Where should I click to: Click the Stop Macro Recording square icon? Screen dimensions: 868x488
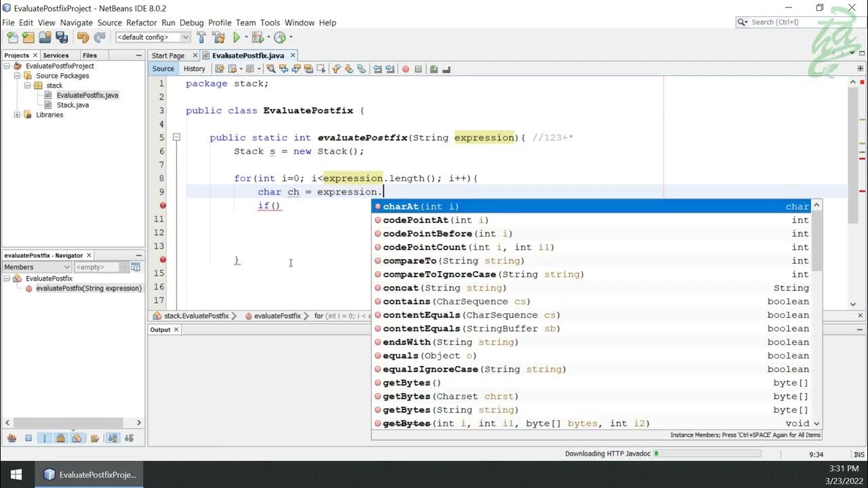point(418,68)
